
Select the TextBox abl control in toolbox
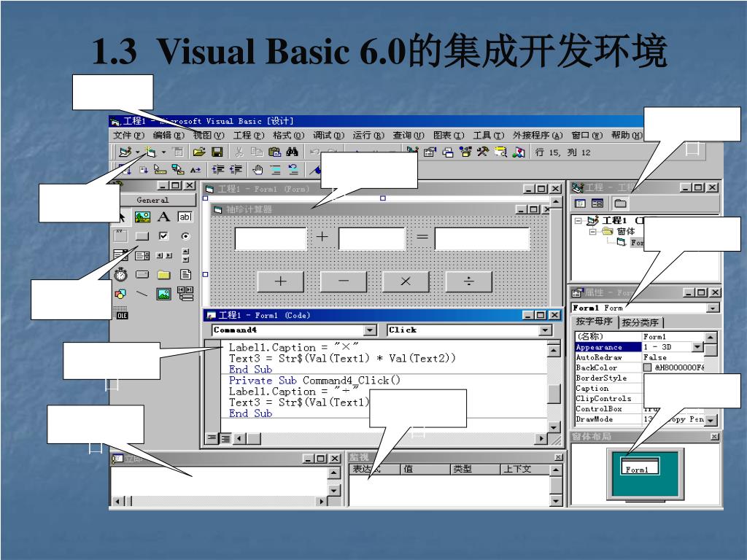[185, 217]
